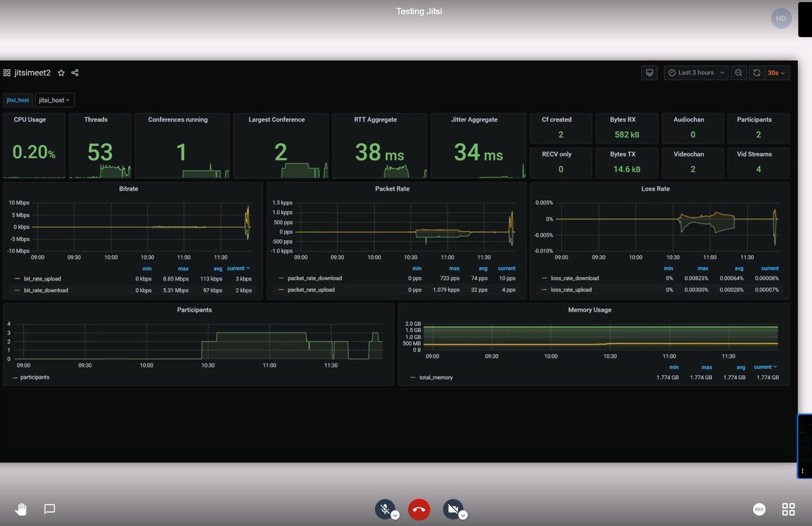Viewport: 812px width, 526px height.
Task: Click the Grafana dashboards grid icon
Action: pos(7,72)
